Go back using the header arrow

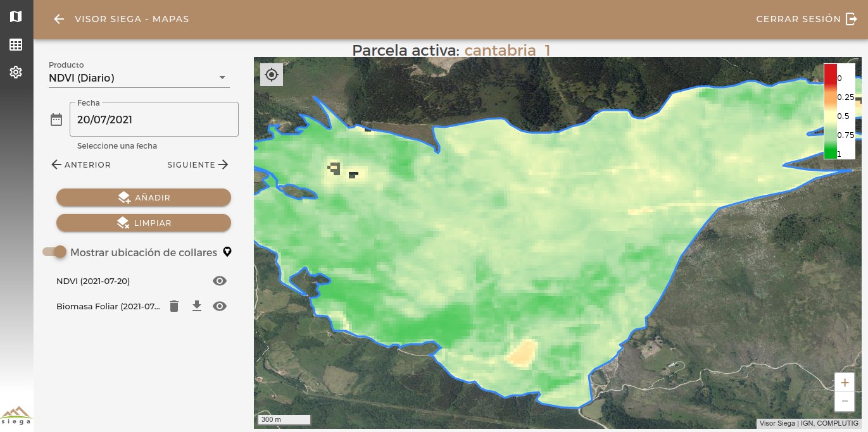tap(59, 19)
